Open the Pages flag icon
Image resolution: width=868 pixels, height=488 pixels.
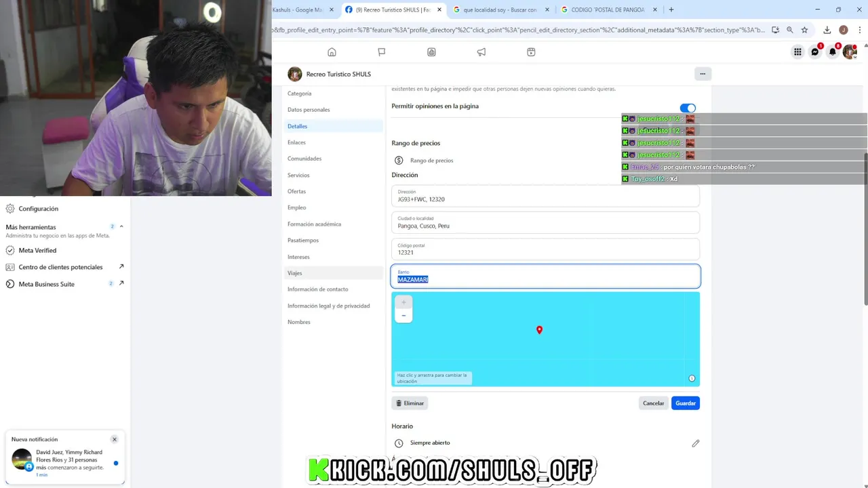pyautogui.click(x=382, y=52)
